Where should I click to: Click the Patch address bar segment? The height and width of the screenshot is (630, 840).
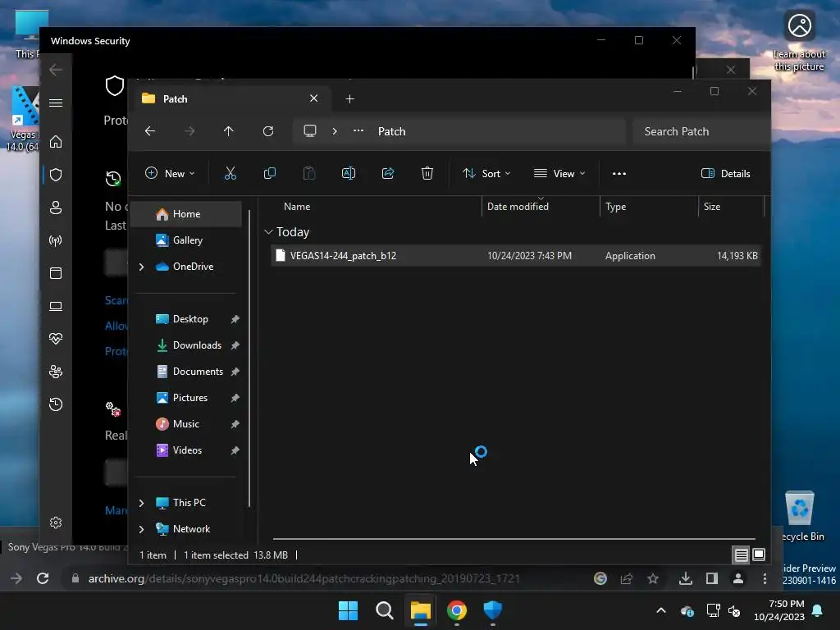pyautogui.click(x=391, y=132)
